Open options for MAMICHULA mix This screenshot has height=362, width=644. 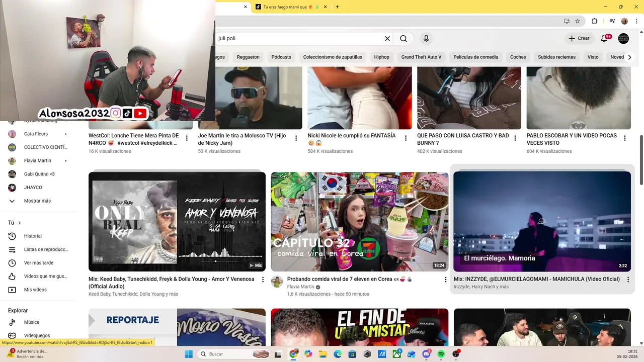(x=627, y=280)
